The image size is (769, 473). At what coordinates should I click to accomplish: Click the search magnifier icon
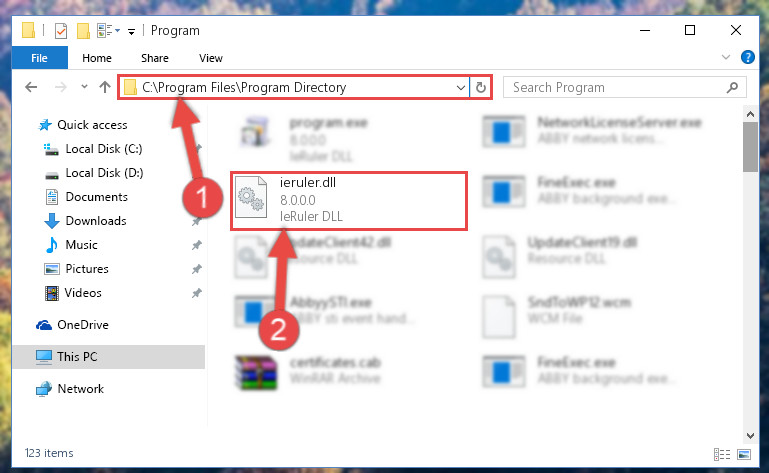[x=732, y=87]
